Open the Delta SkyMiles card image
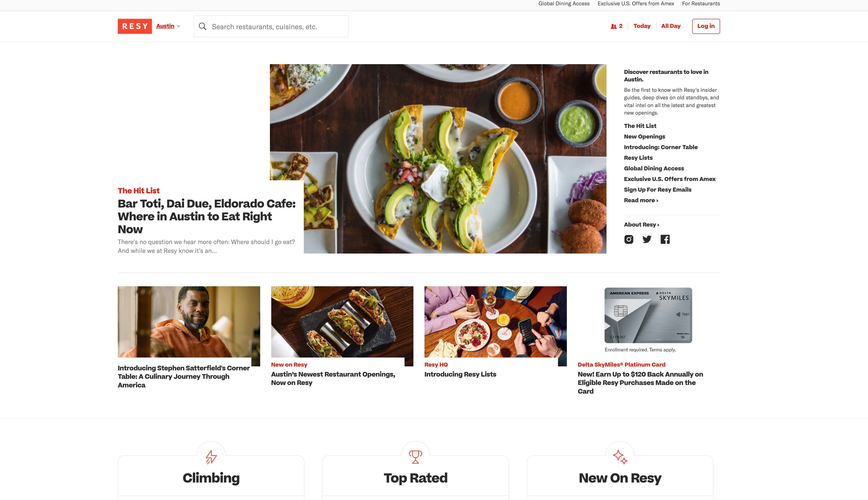Image resolution: width=868 pixels, height=500 pixels. tap(648, 315)
